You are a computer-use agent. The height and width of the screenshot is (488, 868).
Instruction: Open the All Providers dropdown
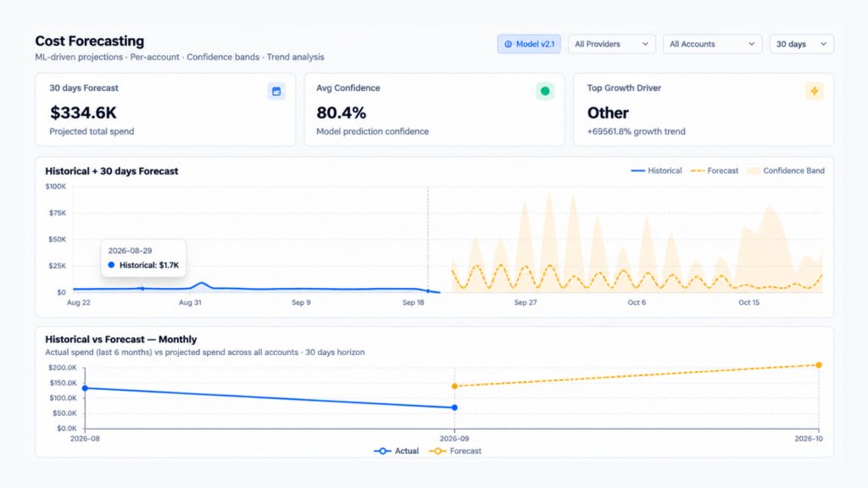[x=612, y=44]
